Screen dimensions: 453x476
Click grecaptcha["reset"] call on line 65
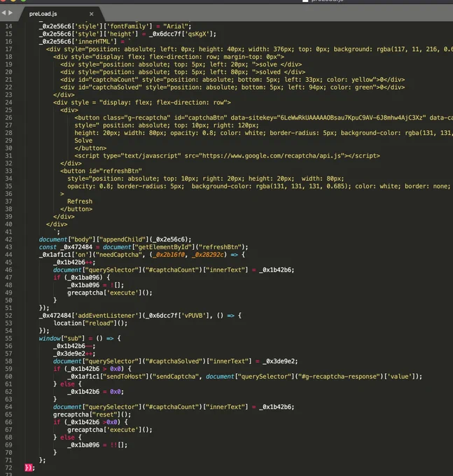pos(92,414)
